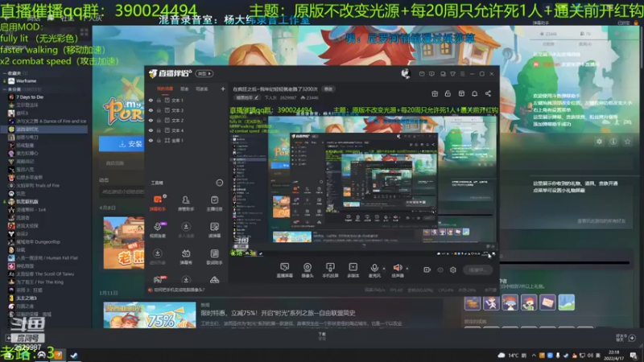Toggle the lock on 全屏 1 layer
Screen dimensions: 644x362
click(x=159, y=140)
